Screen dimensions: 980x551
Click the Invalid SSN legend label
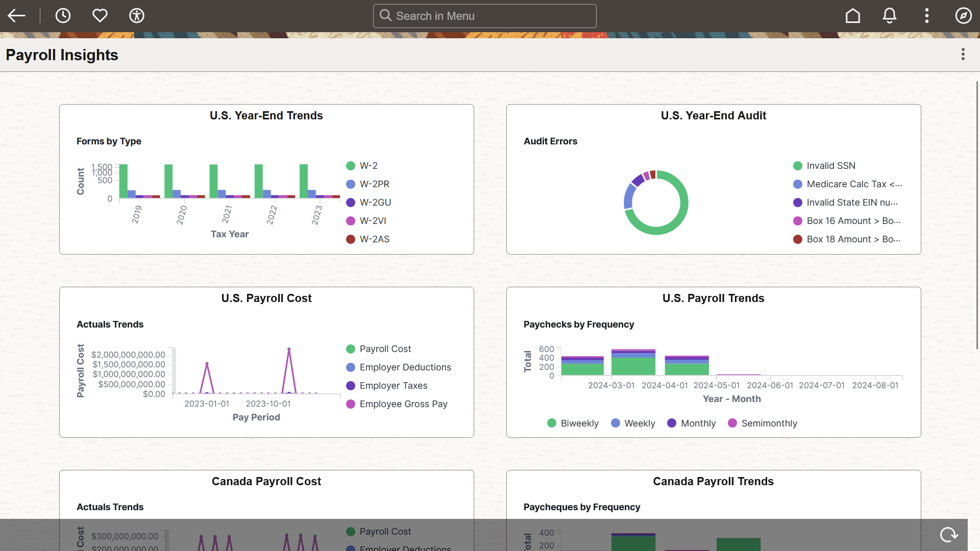[830, 165]
